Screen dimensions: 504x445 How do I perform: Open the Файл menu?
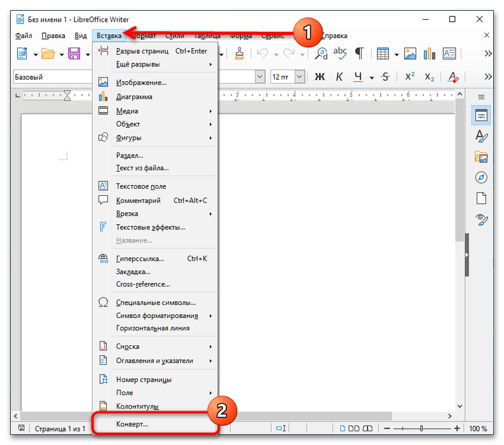[24, 36]
